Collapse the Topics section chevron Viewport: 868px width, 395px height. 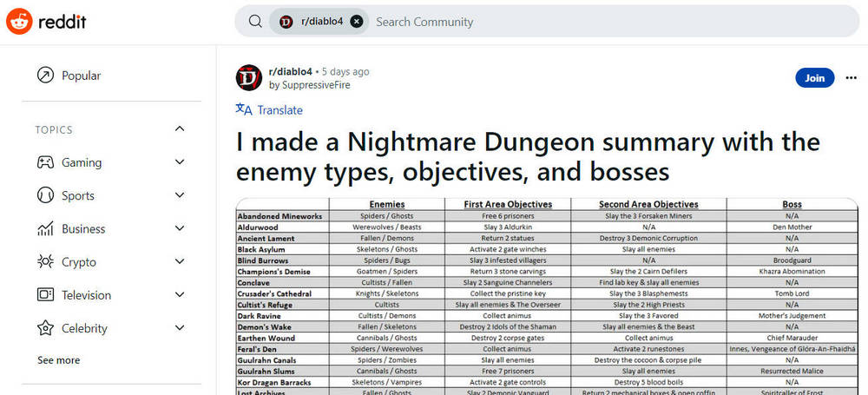pyautogui.click(x=180, y=129)
